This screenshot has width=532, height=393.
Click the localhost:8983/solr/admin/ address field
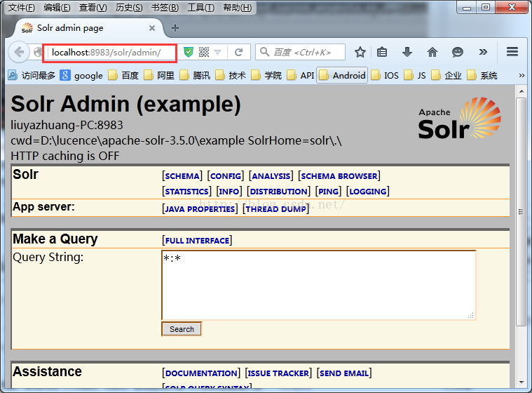pos(109,53)
